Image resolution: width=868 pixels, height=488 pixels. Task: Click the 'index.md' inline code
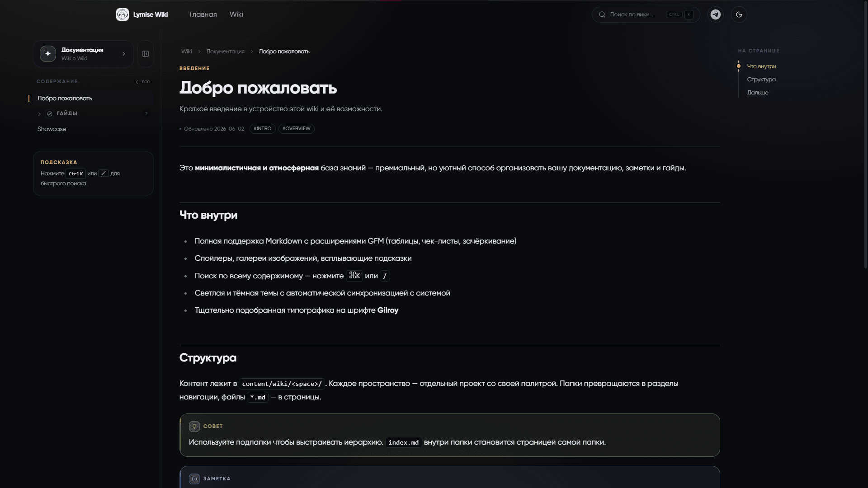(x=403, y=442)
